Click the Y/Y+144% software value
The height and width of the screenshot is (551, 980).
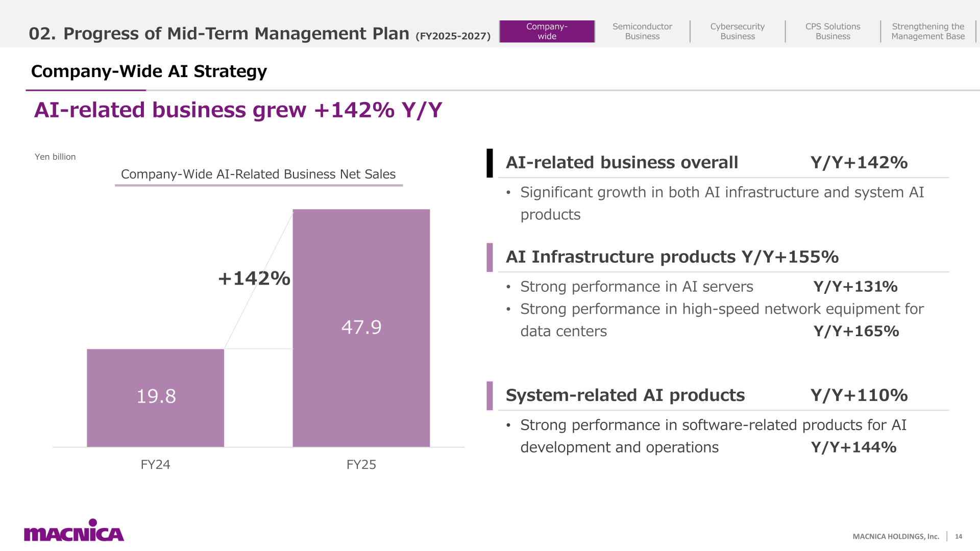(854, 447)
